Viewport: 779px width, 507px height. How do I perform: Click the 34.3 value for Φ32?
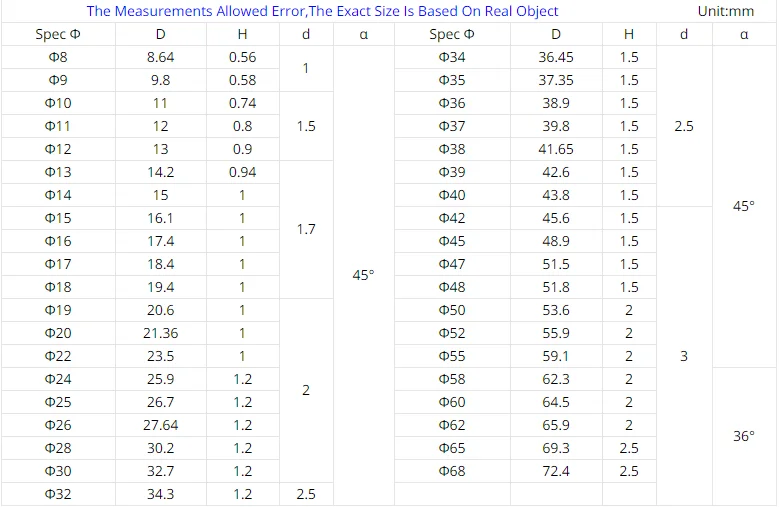[x=160, y=494]
